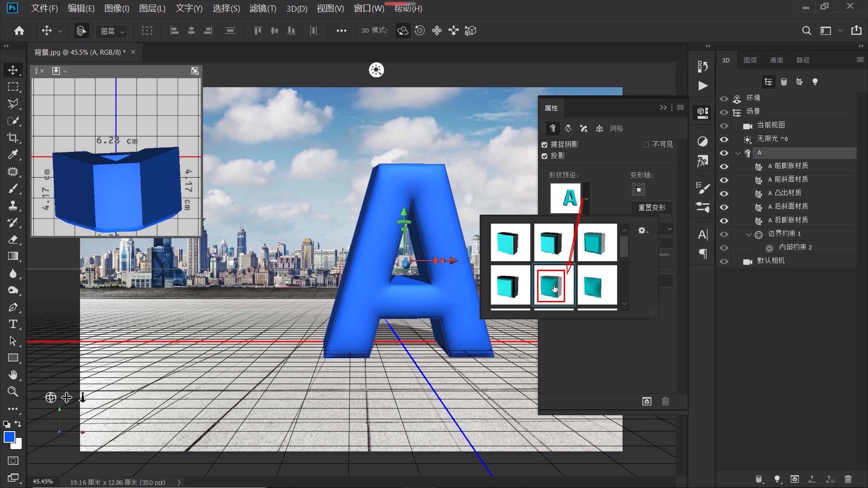Select the Crop tool
The width and height of the screenshot is (868, 488).
click(x=13, y=138)
